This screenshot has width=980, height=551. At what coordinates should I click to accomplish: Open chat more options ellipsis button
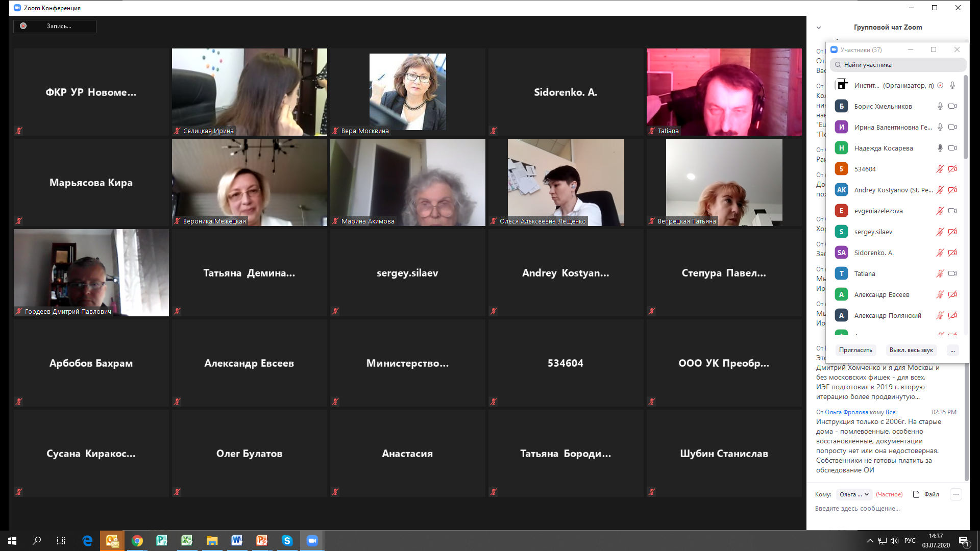coord(956,494)
